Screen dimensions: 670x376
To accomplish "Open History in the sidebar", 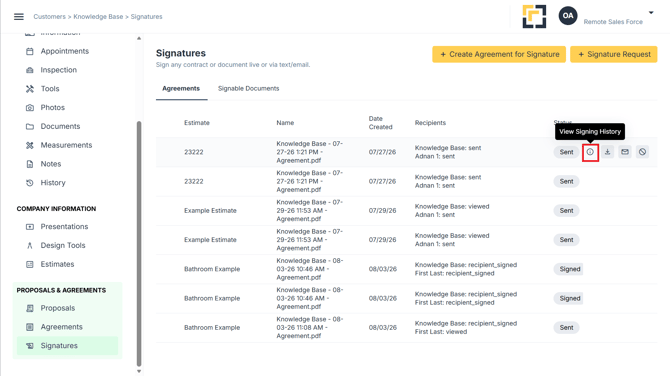I will click(53, 183).
